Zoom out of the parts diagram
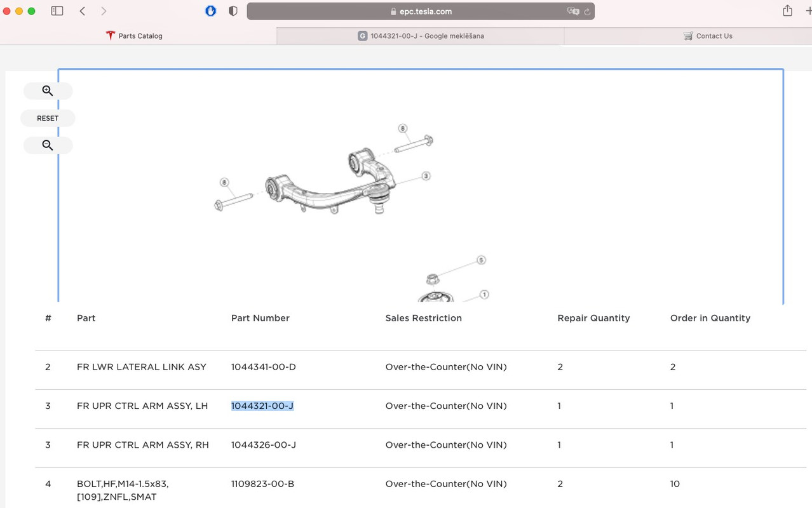812x508 pixels. point(48,145)
